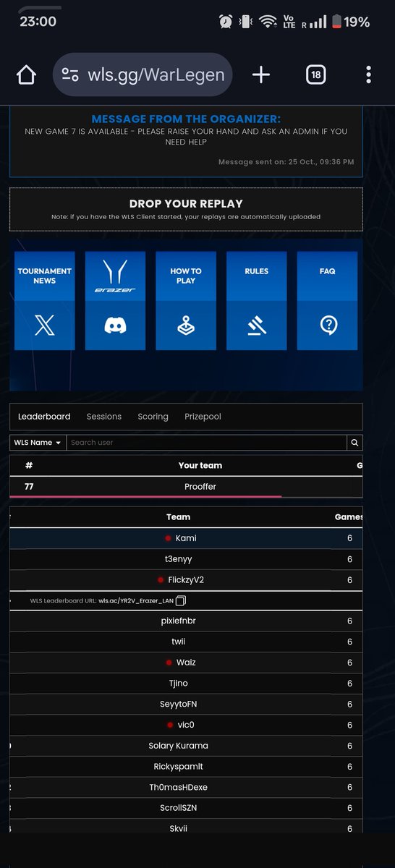Click the Message From The Organizer heading
The image size is (395, 868).
pos(186,119)
